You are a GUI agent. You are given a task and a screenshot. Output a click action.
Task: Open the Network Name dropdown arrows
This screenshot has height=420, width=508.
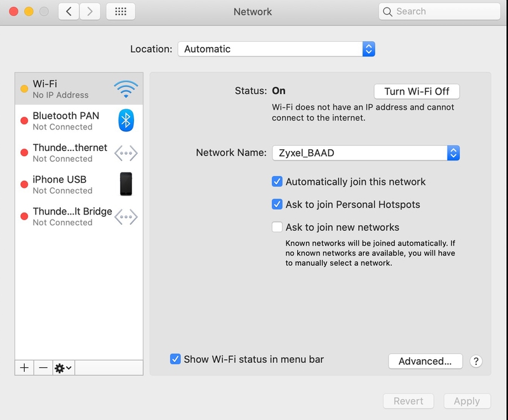(453, 153)
